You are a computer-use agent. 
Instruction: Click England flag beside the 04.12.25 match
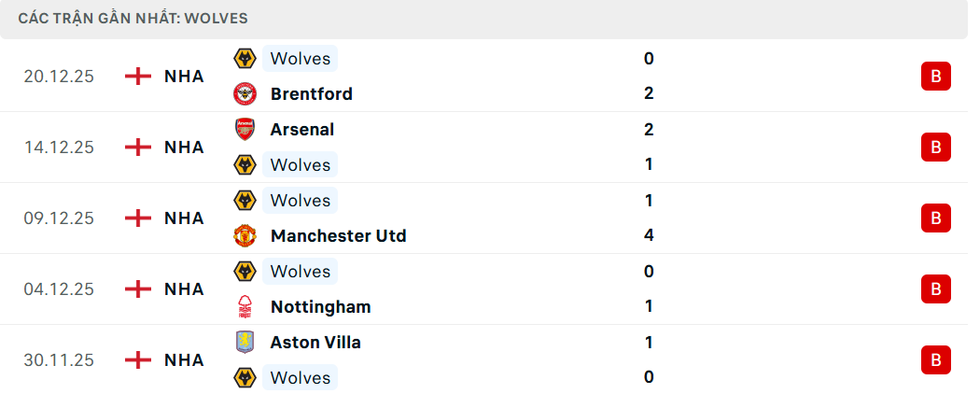coord(138,288)
